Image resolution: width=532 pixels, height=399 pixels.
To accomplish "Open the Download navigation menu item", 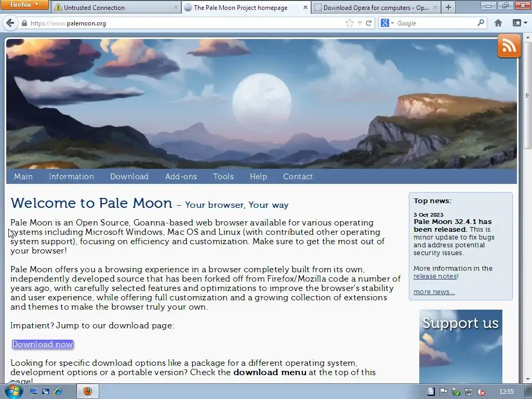I will point(129,177).
